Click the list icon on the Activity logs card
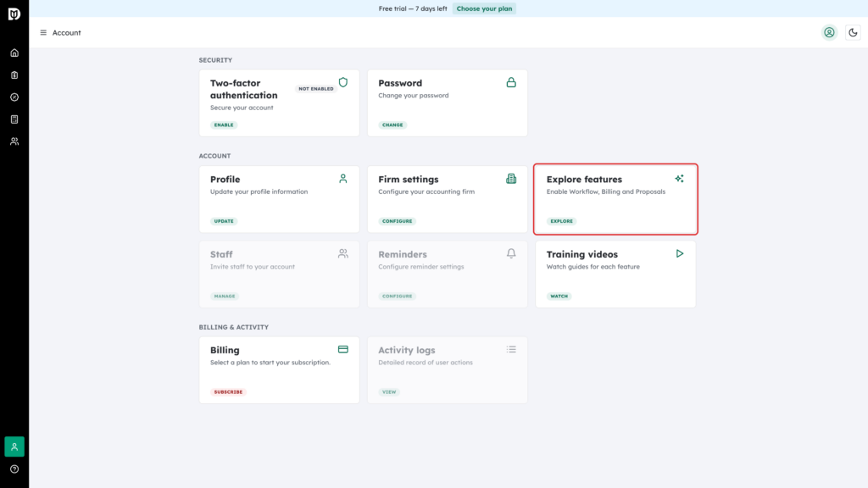 click(x=511, y=350)
